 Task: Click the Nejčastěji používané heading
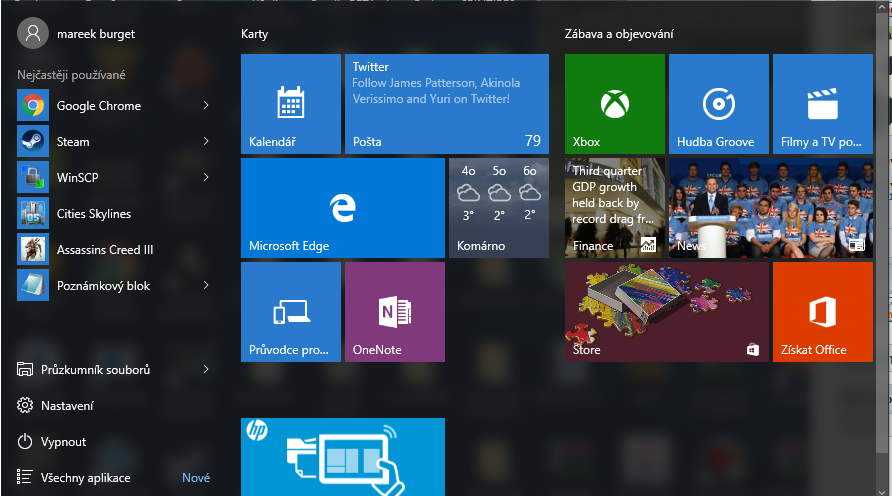(71, 75)
